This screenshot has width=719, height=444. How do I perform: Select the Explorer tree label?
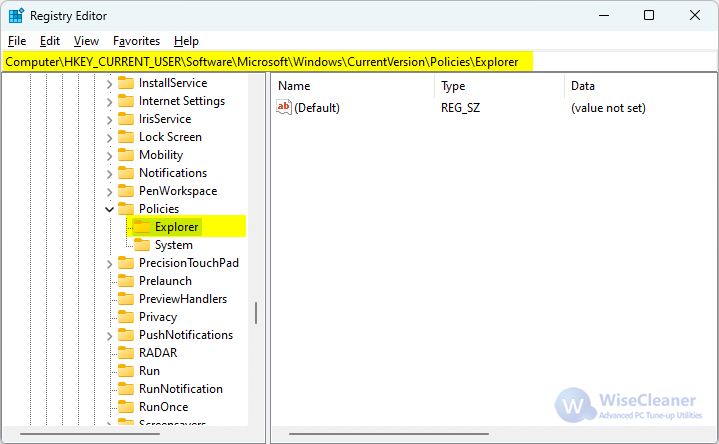click(x=177, y=227)
